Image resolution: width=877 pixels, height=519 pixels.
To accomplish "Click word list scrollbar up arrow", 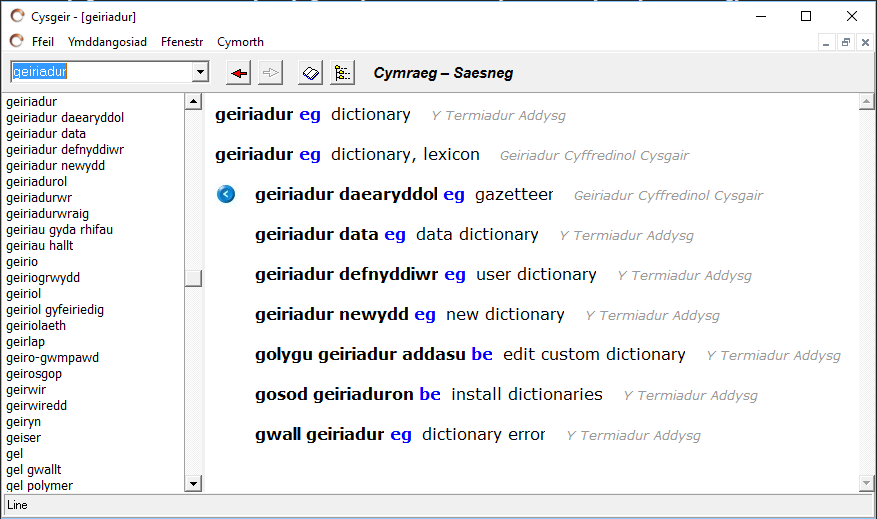I will [193, 101].
